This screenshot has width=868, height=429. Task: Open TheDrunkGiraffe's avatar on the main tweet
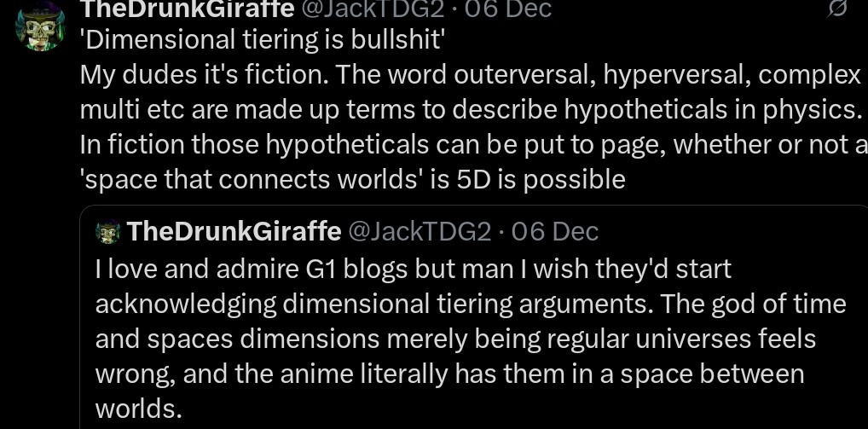(x=40, y=26)
